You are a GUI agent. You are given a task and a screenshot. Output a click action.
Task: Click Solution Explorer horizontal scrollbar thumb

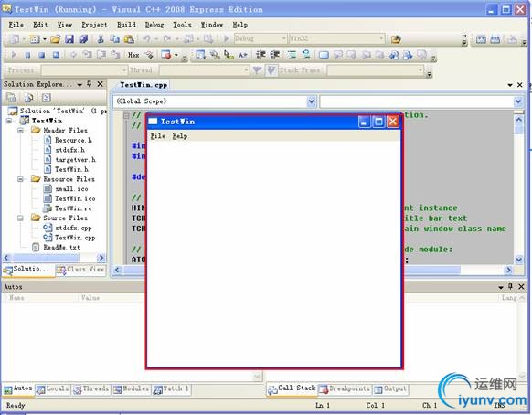click(x=46, y=258)
